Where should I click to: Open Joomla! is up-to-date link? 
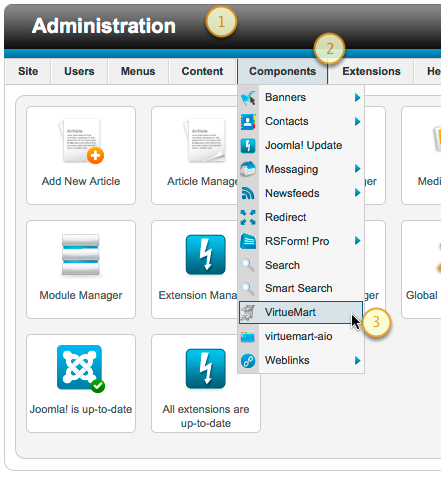pos(81,409)
